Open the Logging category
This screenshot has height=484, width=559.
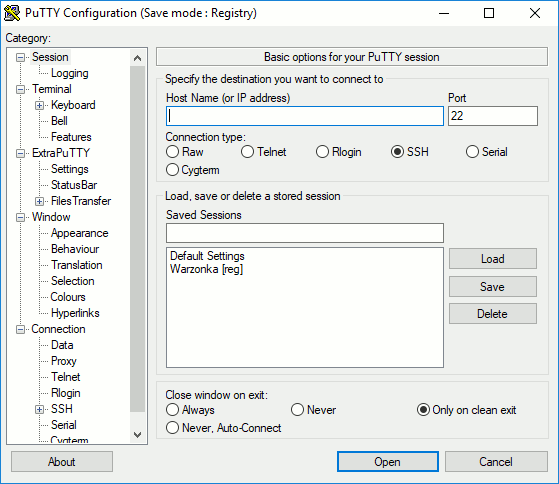(70, 73)
